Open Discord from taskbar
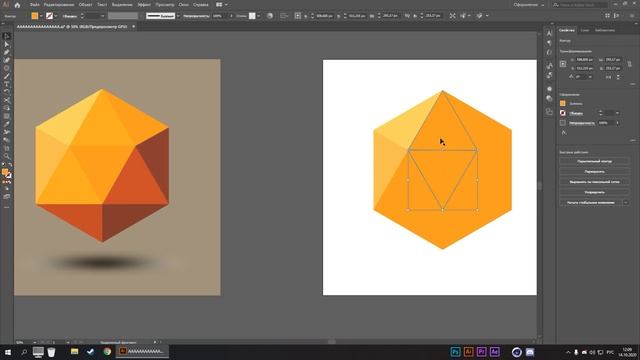This screenshot has height=360, width=640. 530,352
